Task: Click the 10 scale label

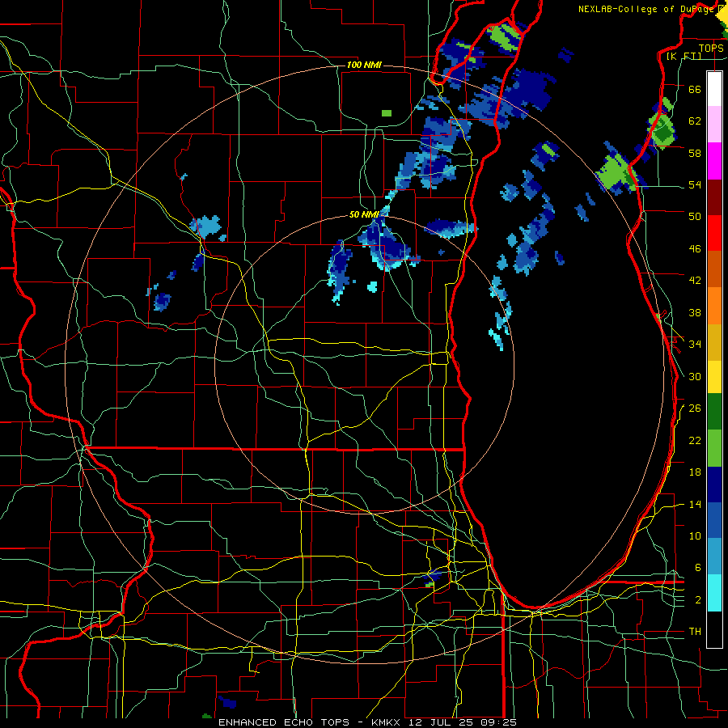Action: point(695,535)
